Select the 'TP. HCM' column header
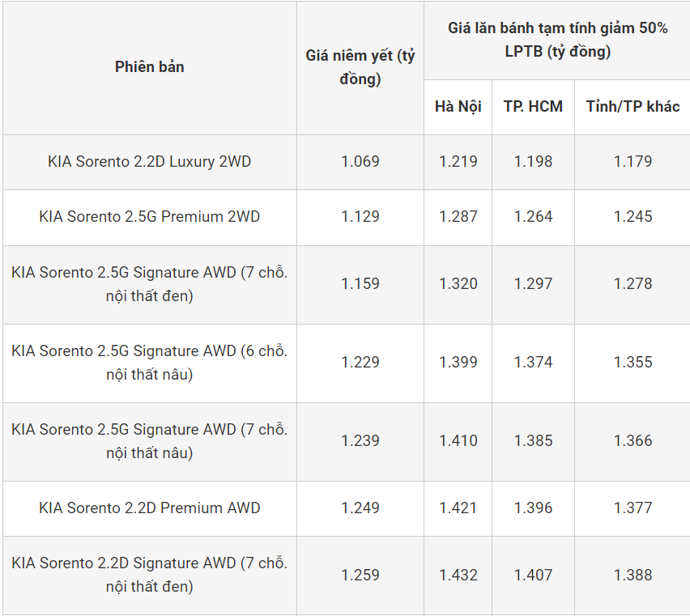Viewport: 690px width, 616px height. click(x=533, y=107)
